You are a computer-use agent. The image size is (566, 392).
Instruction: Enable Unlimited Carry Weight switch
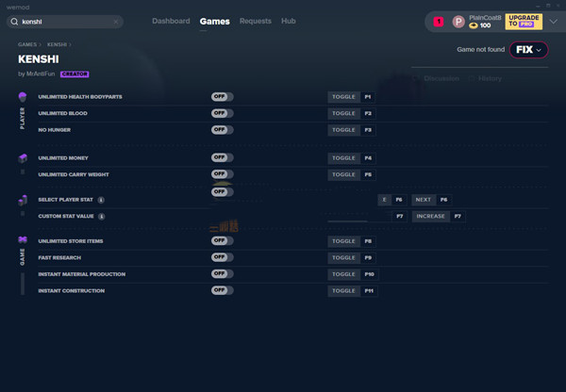coord(223,174)
